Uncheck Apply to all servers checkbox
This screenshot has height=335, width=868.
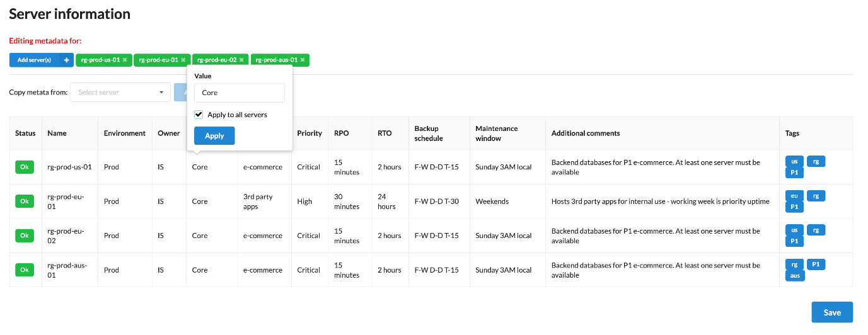tap(199, 115)
